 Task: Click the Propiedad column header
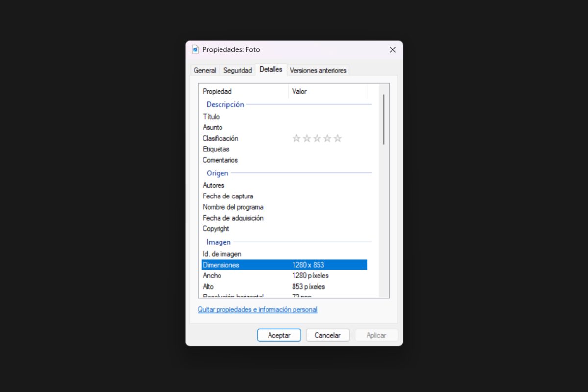[244, 91]
